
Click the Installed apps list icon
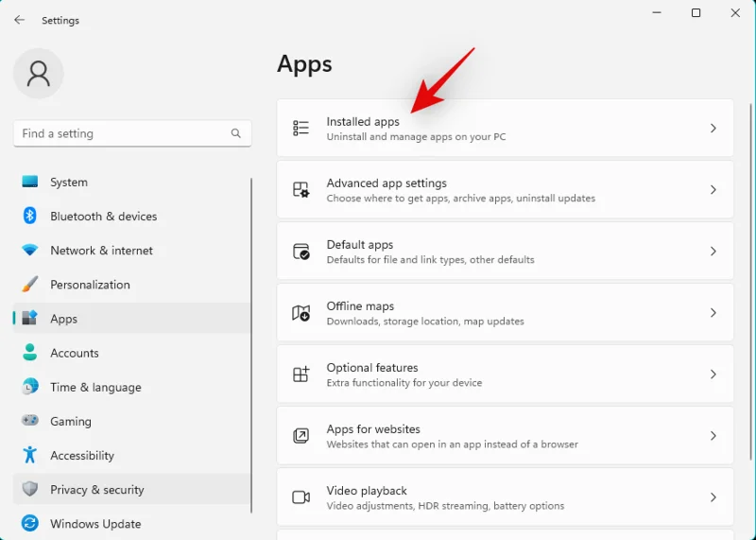tap(301, 129)
